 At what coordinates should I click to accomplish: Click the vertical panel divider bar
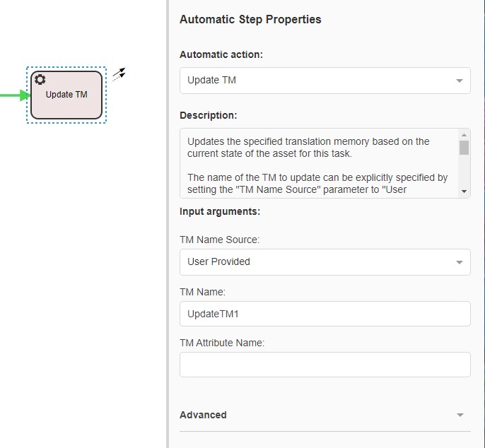[168, 224]
